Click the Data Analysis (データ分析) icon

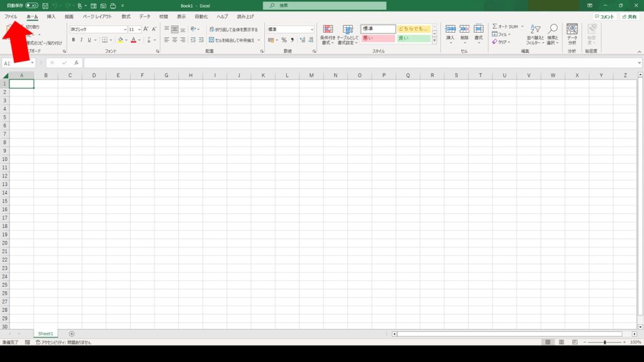tap(572, 33)
